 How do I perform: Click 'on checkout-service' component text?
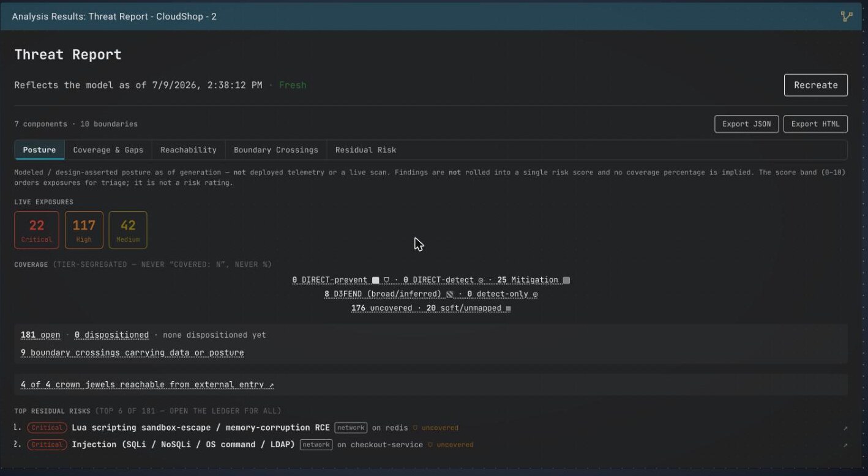click(x=380, y=445)
